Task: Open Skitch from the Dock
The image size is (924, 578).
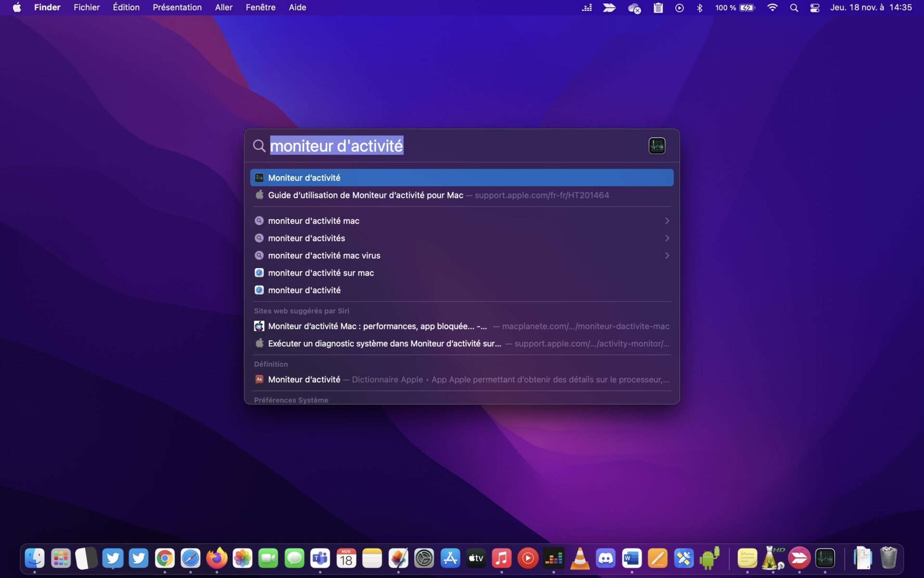Action: (799, 558)
